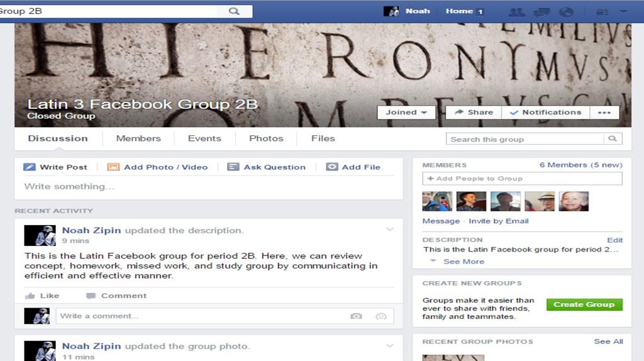Viewport: 644px width, 361px height.
Task: Click magnifier icon in group search box
Action: (613, 139)
